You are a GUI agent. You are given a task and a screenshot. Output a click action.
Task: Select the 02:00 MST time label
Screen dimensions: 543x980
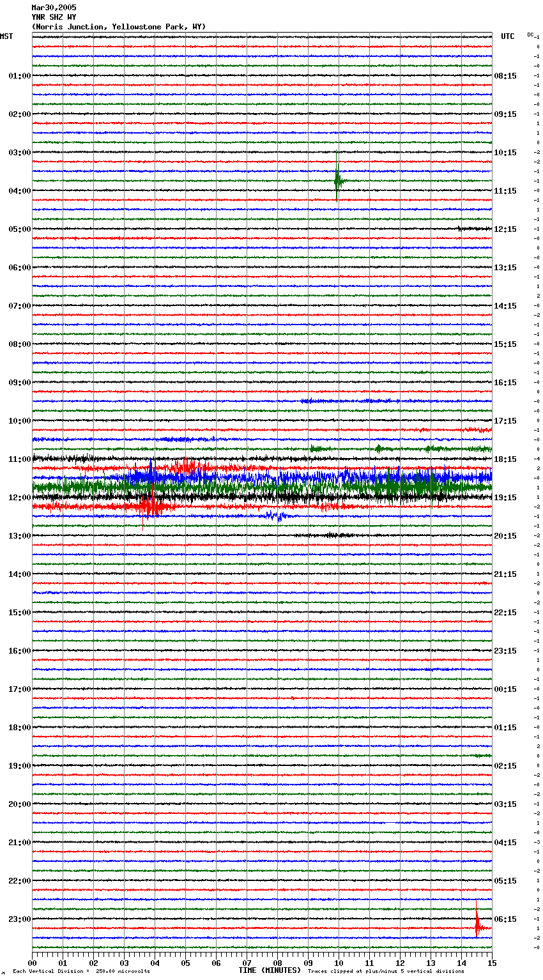point(20,114)
